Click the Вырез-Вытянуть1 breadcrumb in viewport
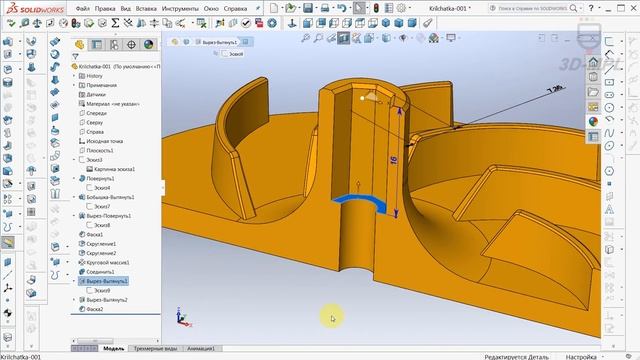The width and height of the screenshot is (640, 360). tap(216, 42)
